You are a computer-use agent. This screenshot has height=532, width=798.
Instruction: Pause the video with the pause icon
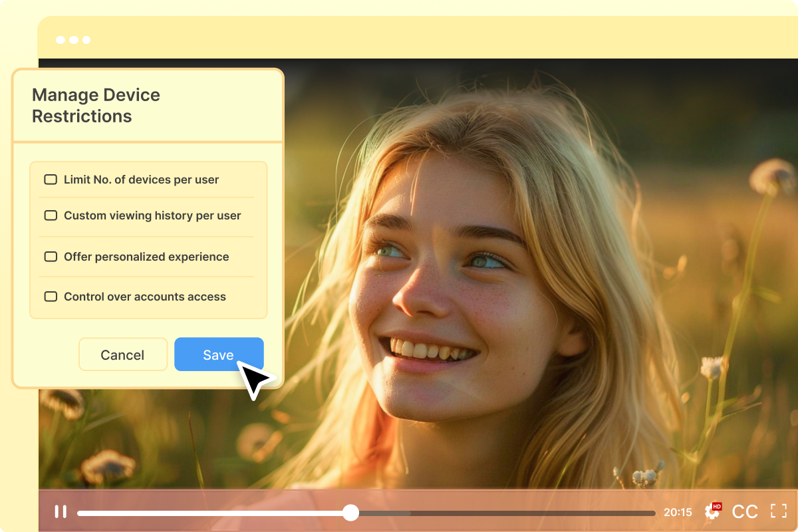click(x=61, y=511)
